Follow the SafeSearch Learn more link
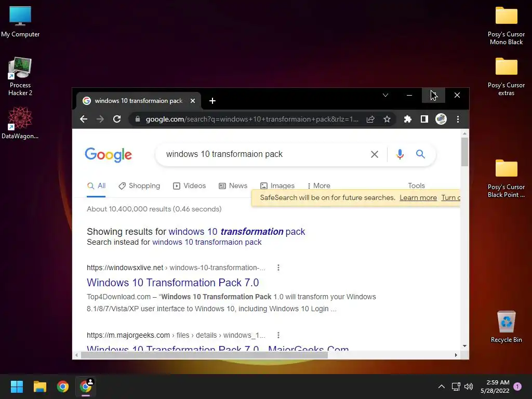532x399 pixels. point(418,197)
